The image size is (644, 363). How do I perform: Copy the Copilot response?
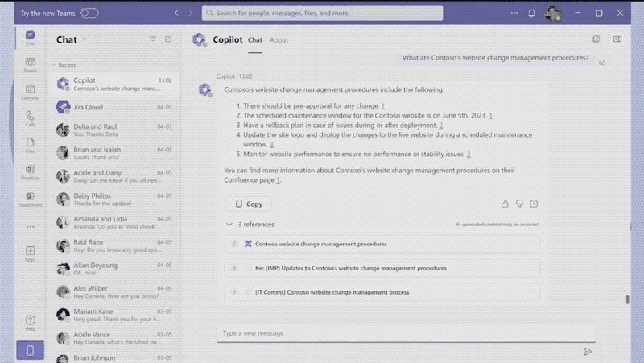pyautogui.click(x=249, y=204)
